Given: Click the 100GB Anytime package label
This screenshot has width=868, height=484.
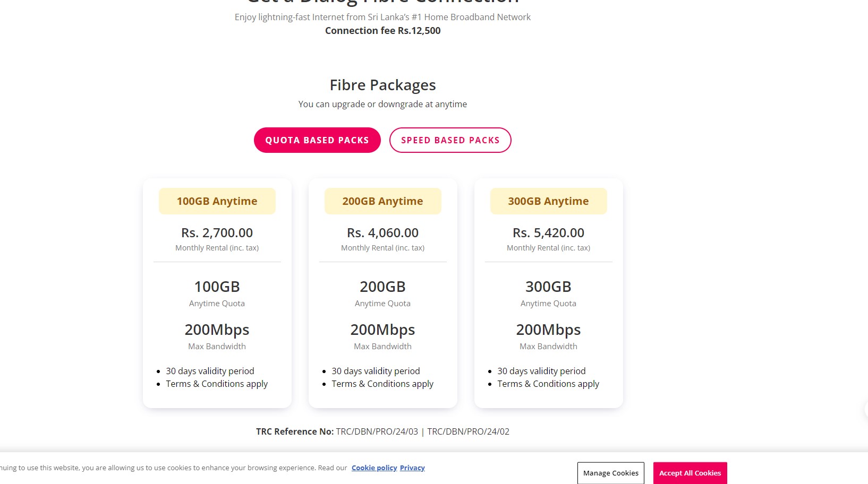Looking at the screenshot, I should (x=217, y=201).
